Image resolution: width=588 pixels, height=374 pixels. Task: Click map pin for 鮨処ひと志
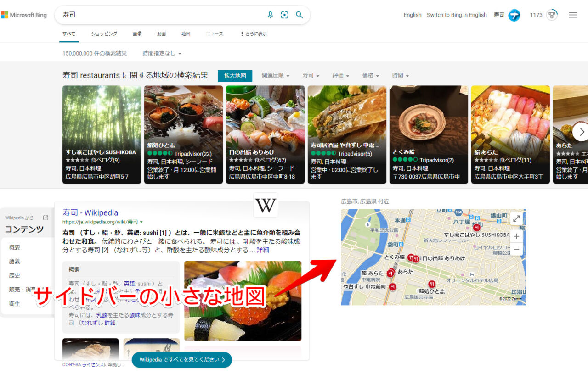pos(431,284)
